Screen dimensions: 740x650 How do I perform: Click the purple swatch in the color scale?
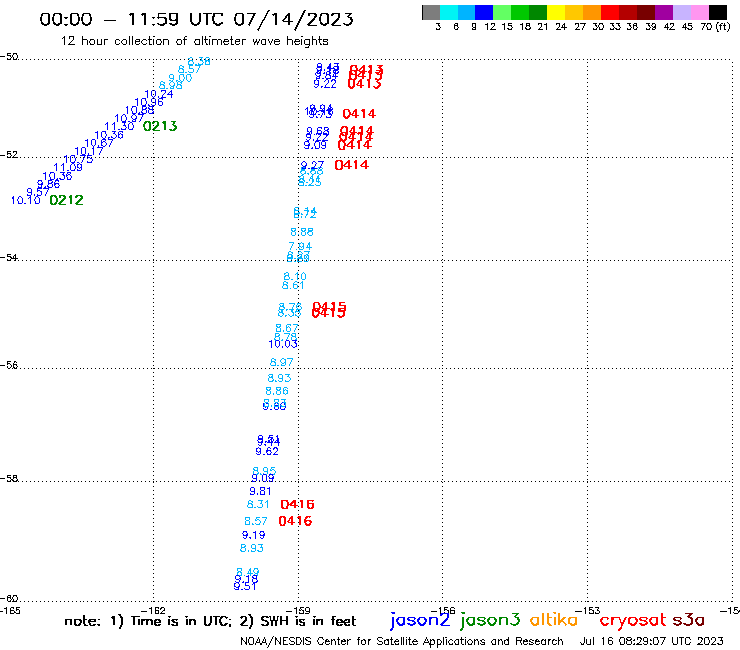click(x=664, y=12)
